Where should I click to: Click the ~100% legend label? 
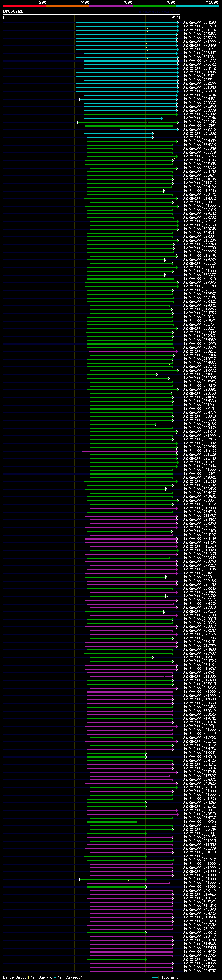click(213, 2)
